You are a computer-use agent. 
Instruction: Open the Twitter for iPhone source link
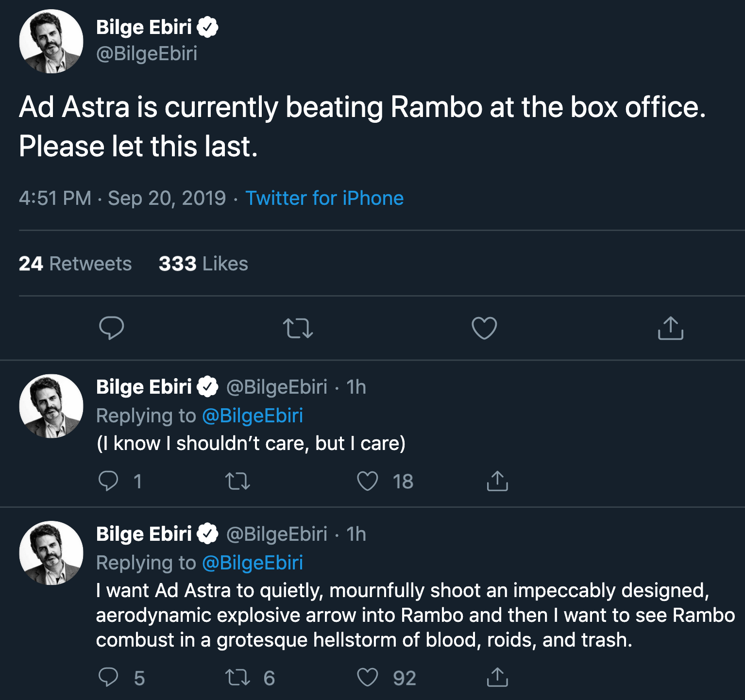324,198
